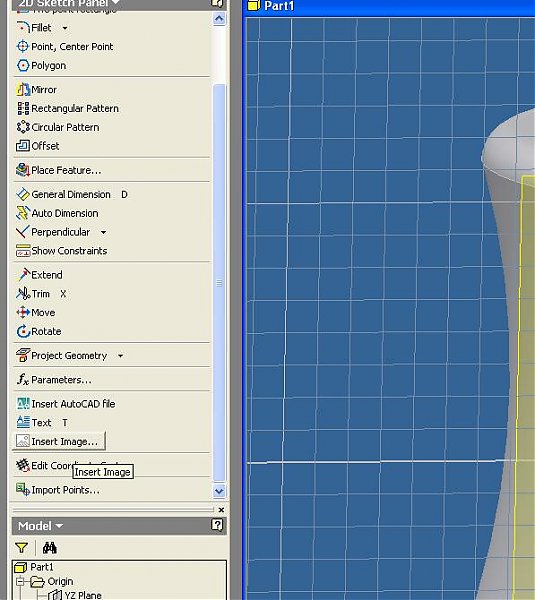Open the Model panel header menu
Viewport: 535px width, 600px height.
click(40, 526)
